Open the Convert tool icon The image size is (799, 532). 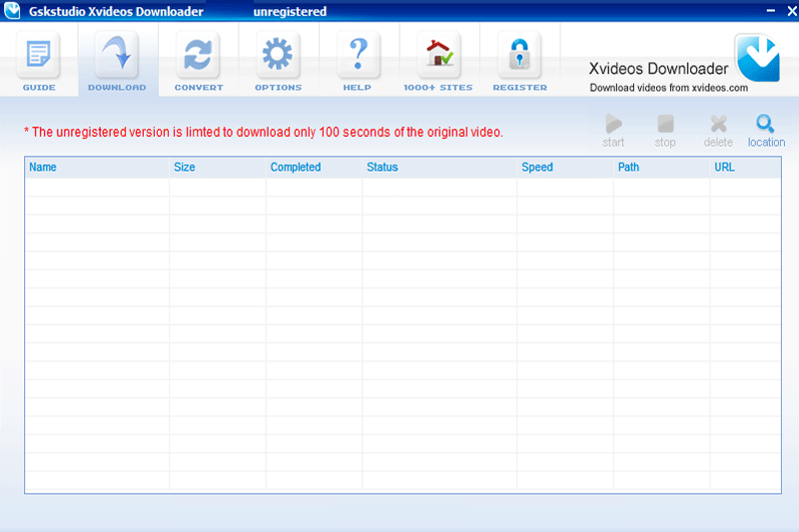(198, 55)
